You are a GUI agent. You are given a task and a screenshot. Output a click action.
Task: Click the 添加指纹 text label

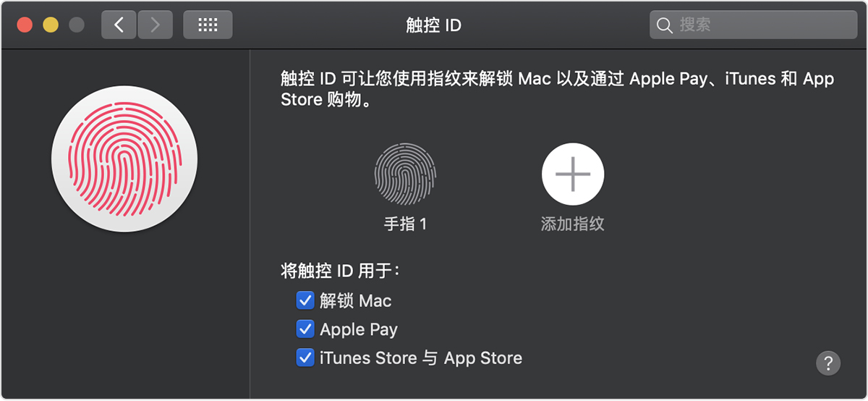pyautogui.click(x=572, y=224)
